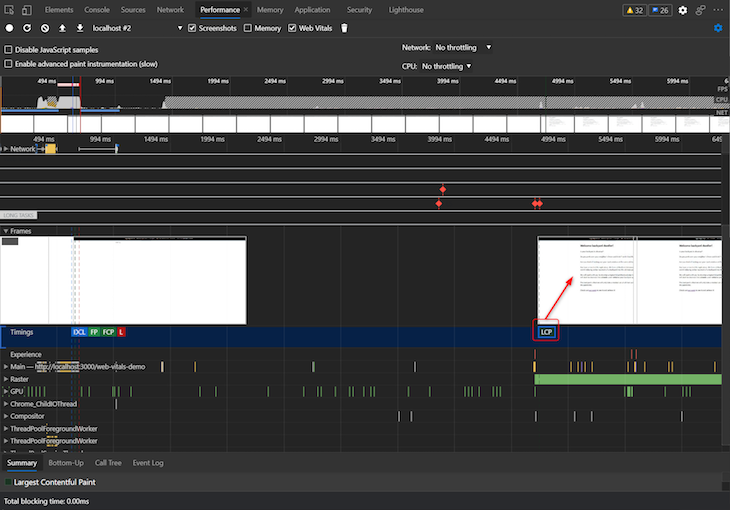Open the Network panel tab
This screenshot has height=510, width=730.
[170, 10]
